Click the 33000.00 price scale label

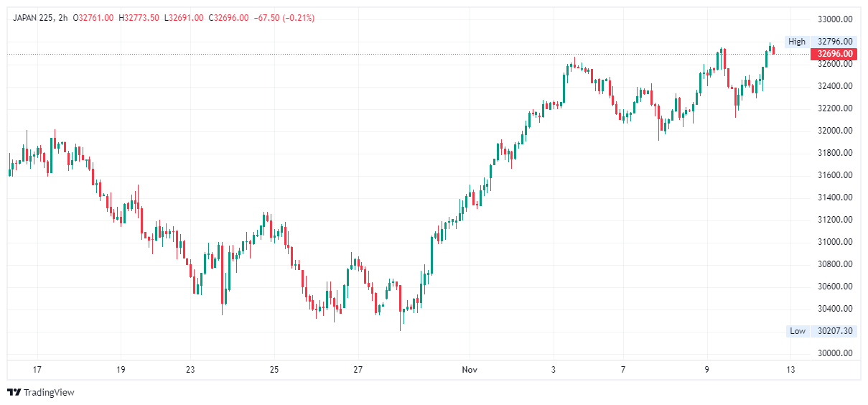[x=835, y=19]
